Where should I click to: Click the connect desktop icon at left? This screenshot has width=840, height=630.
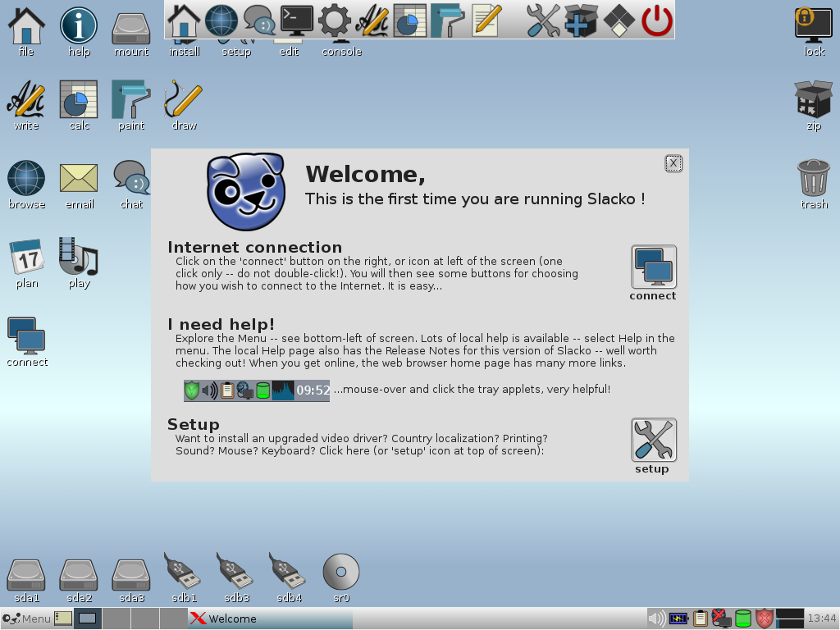[x=27, y=342]
